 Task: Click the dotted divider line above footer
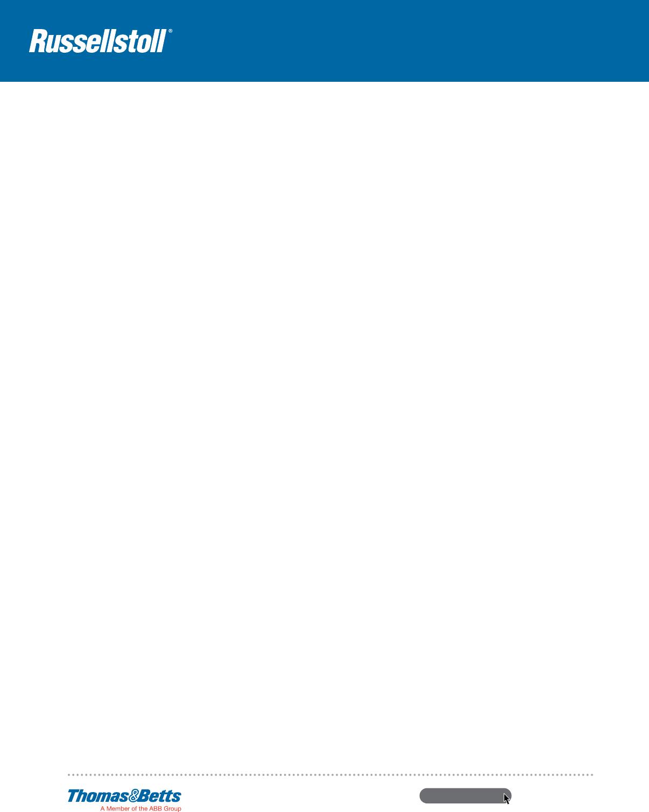tap(330, 775)
